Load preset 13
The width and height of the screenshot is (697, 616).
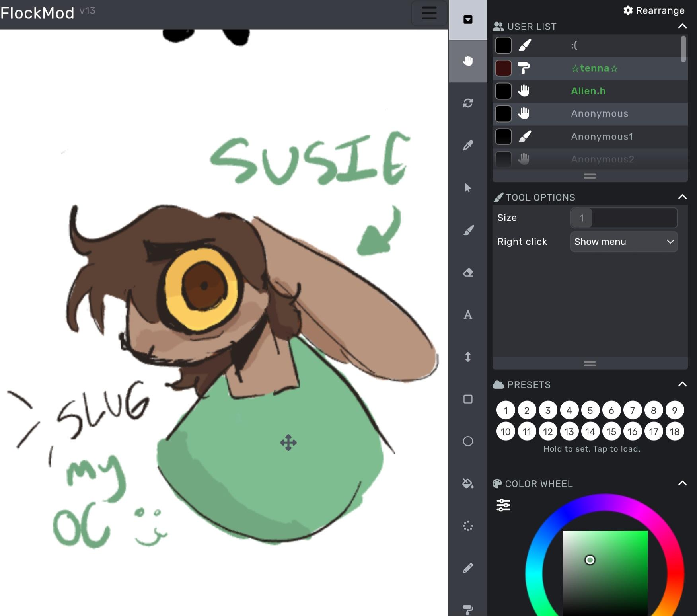[569, 431]
